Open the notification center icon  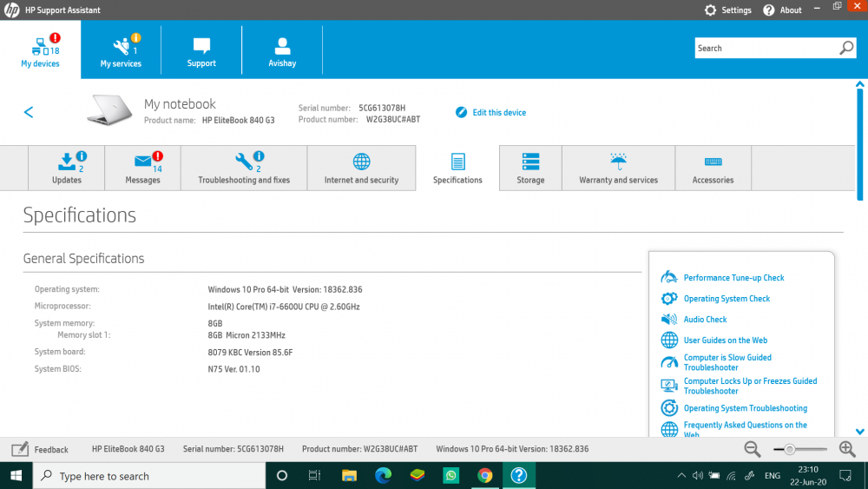[x=845, y=476]
